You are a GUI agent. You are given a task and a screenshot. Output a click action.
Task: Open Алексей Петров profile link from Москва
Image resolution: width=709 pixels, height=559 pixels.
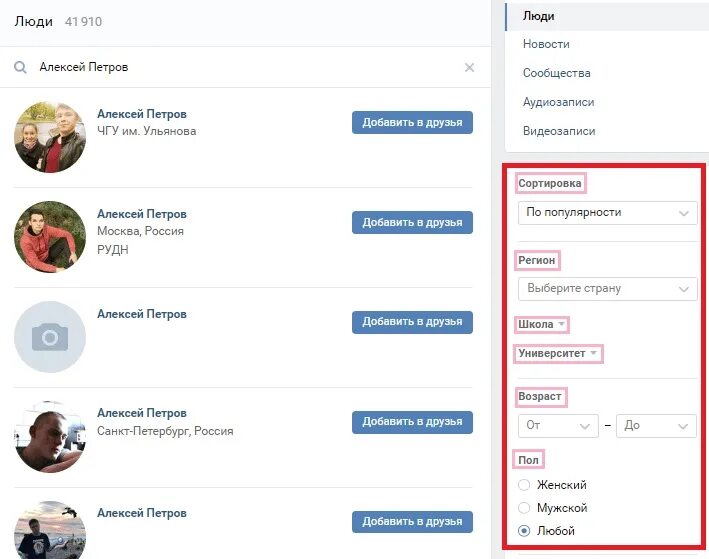tap(142, 214)
